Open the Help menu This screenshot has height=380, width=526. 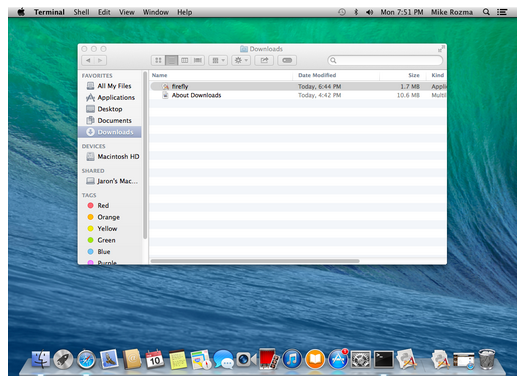pos(185,12)
